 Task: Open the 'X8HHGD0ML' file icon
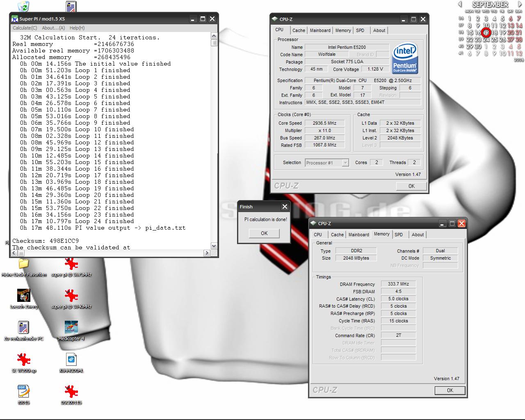71,359
